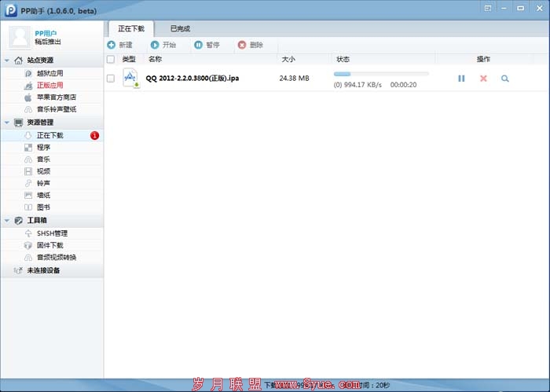
Task: Click the 音乐铃声壁纸 headphone icon
Action: [28, 109]
